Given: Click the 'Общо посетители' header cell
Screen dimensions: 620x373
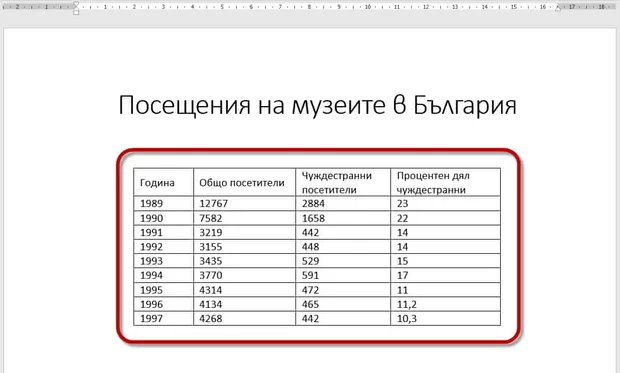Looking at the screenshot, I should click(x=244, y=182).
